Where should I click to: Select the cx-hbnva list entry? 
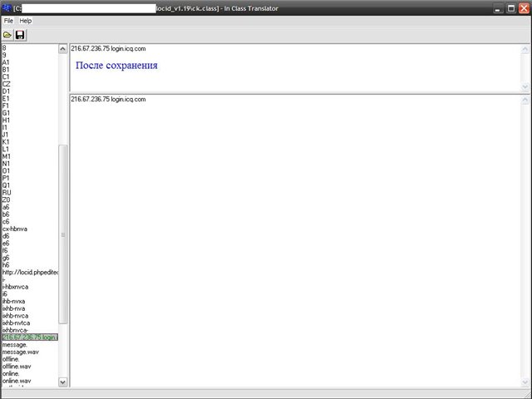coord(15,229)
